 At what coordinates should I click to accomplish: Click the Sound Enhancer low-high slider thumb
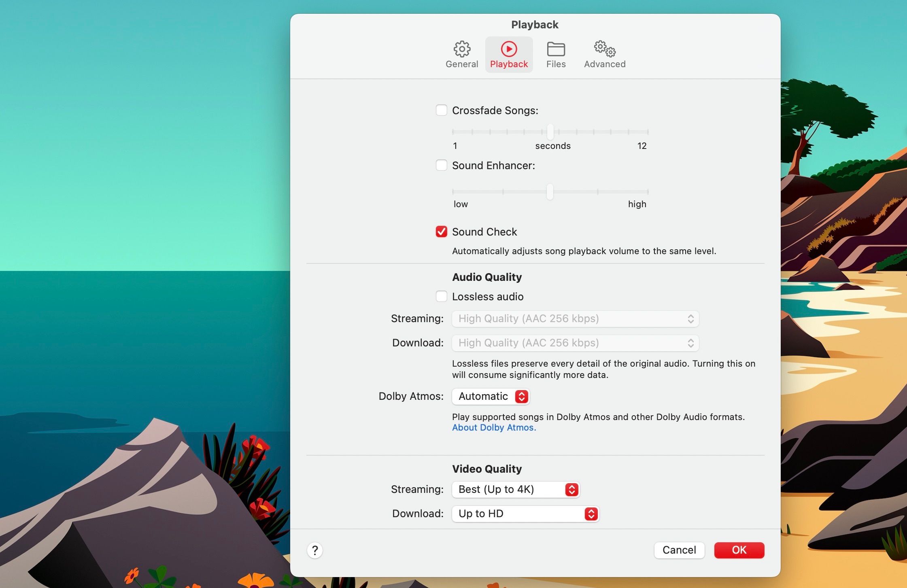click(550, 192)
